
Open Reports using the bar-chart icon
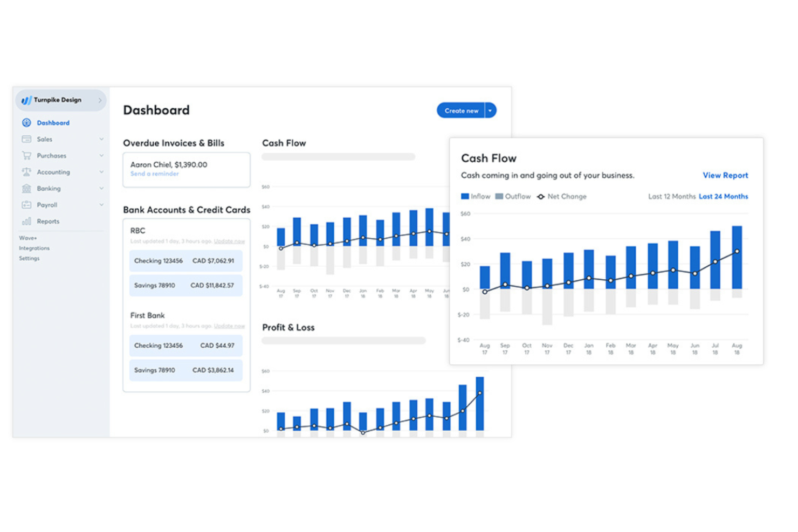[x=26, y=221]
